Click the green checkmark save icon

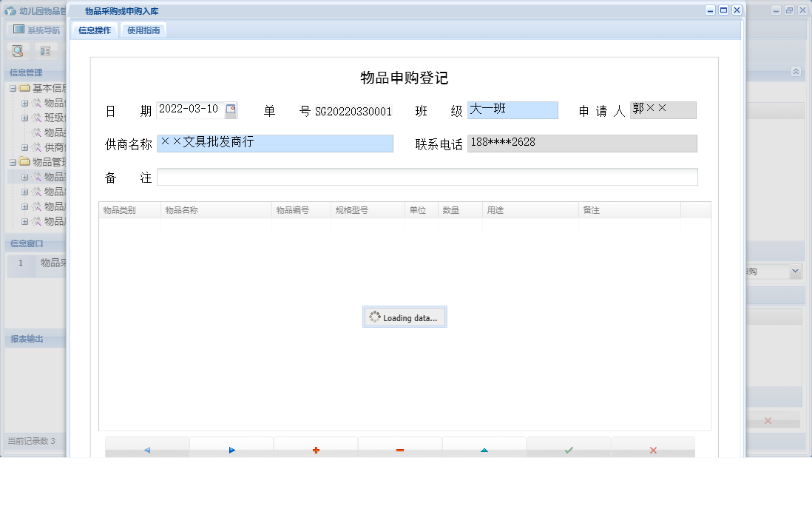569,449
